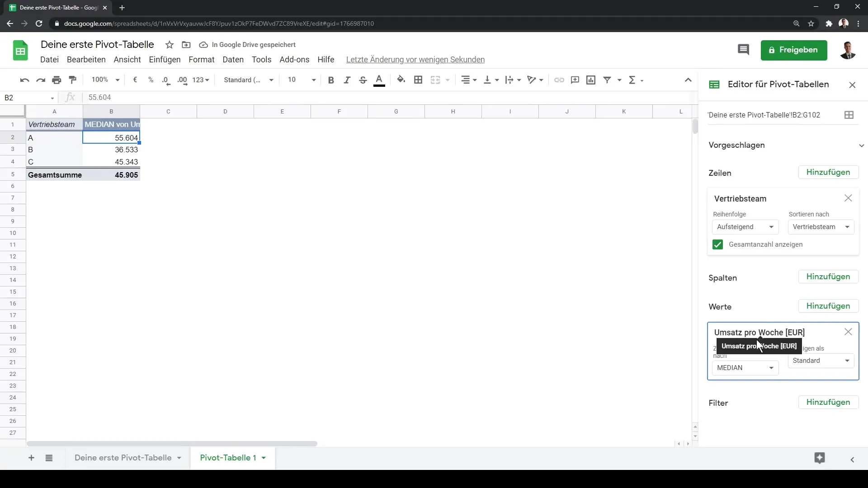This screenshot has height=488, width=868.
Task: Open fill color bucket
Action: (401, 80)
